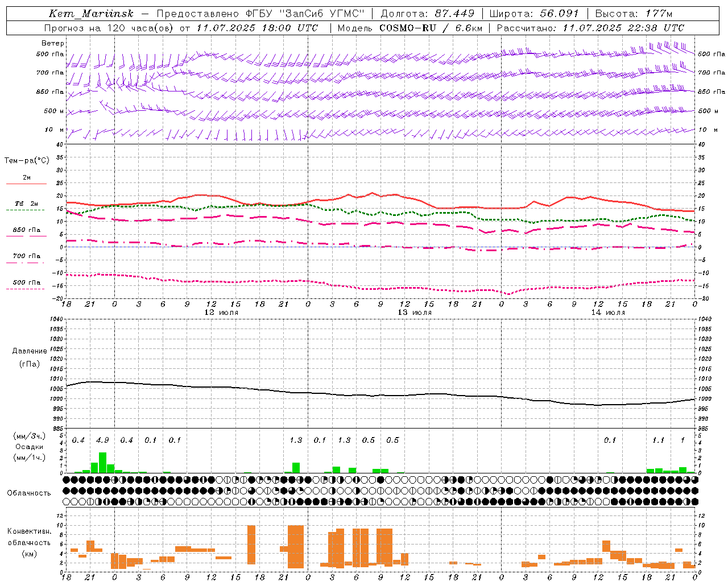
Task: Click the "12 июля" date label
Action: (221, 312)
